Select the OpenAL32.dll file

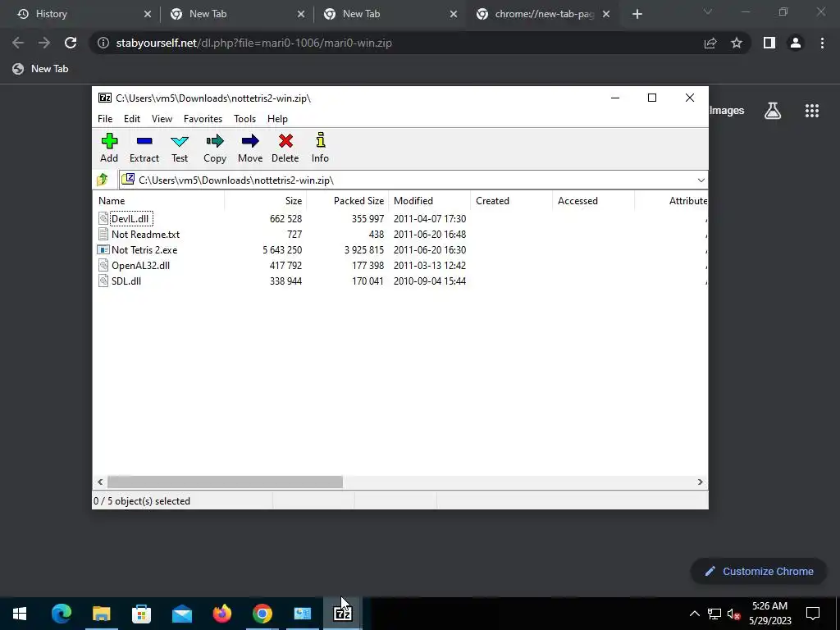140,265
